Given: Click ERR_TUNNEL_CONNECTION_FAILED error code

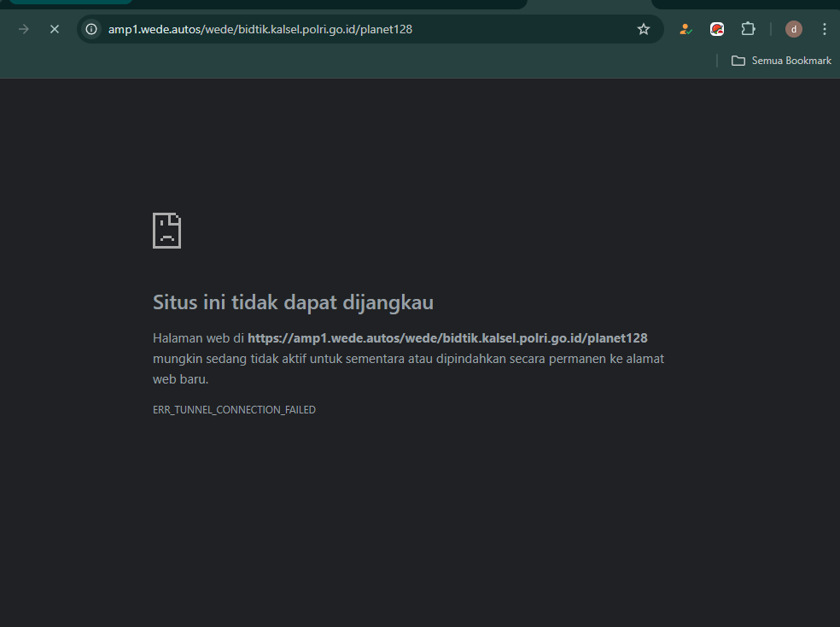Looking at the screenshot, I should pyautogui.click(x=234, y=409).
